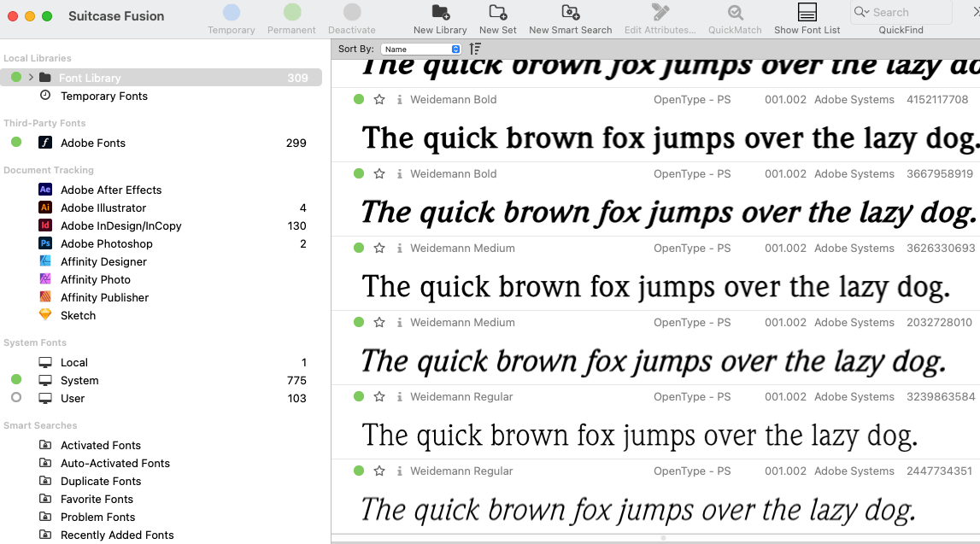980x544 pixels.
Task: Select Duplicate Fonts smart search
Action: 101,482
